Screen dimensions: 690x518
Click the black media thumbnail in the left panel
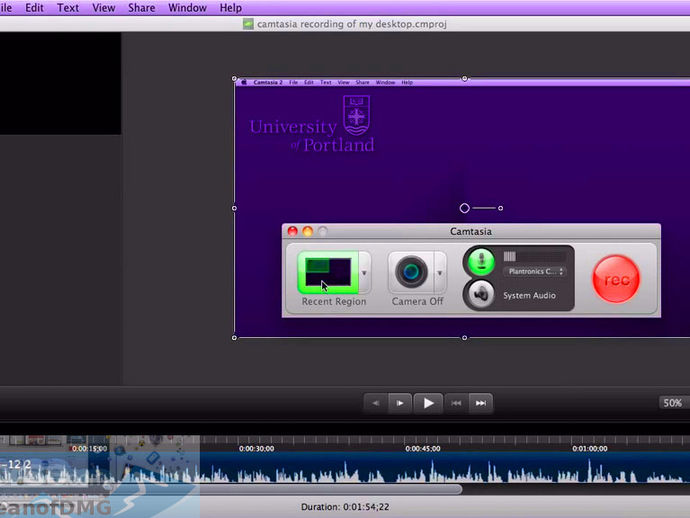[x=60, y=84]
